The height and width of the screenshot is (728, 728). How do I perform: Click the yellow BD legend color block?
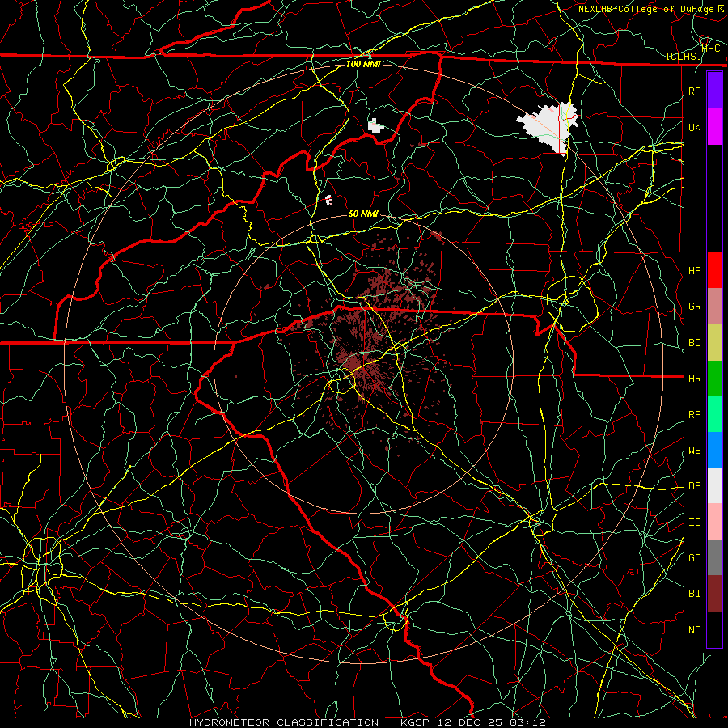(714, 342)
